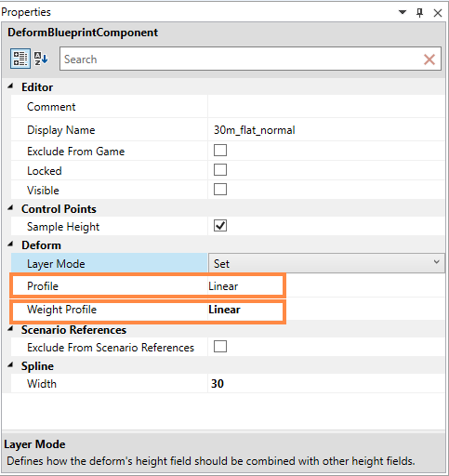Collapse the Scenario References section
This screenshot has width=449, height=476.
[x=11, y=329]
